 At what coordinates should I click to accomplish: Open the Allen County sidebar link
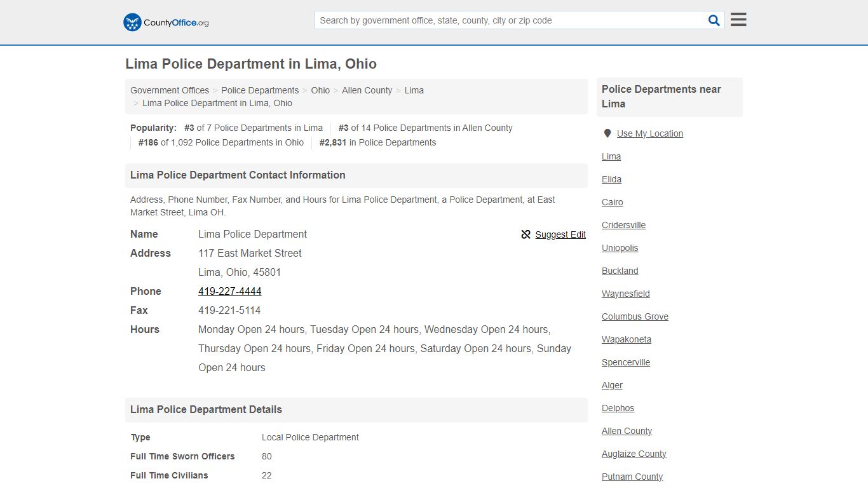click(x=627, y=431)
